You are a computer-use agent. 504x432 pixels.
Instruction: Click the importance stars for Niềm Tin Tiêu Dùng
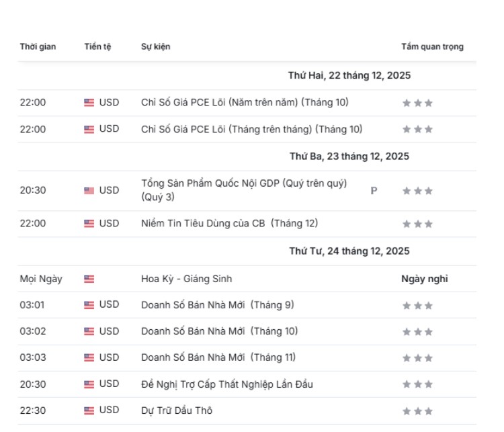pyautogui.click(x=417, y=224)
